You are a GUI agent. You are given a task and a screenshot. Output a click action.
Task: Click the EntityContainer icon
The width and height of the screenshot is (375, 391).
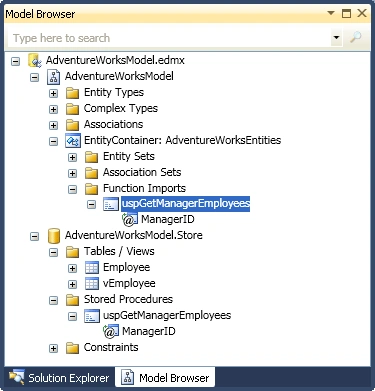click(73, 141)
